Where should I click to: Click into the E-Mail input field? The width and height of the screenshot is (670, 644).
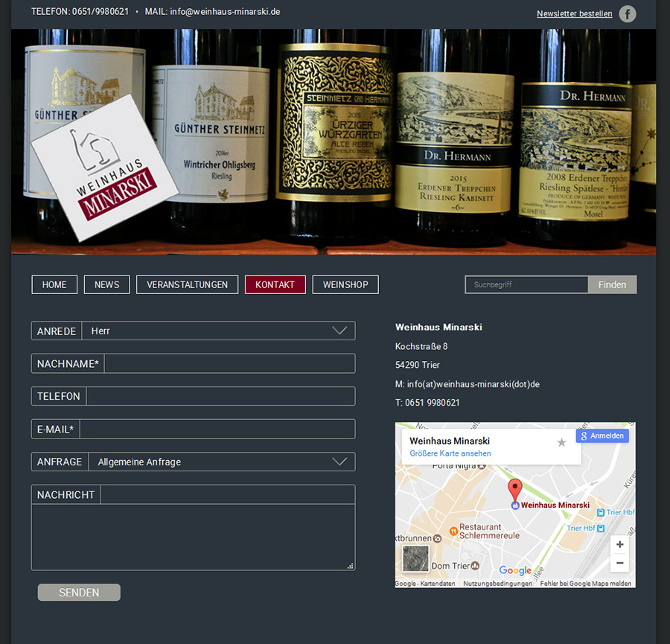click(217, 429)
